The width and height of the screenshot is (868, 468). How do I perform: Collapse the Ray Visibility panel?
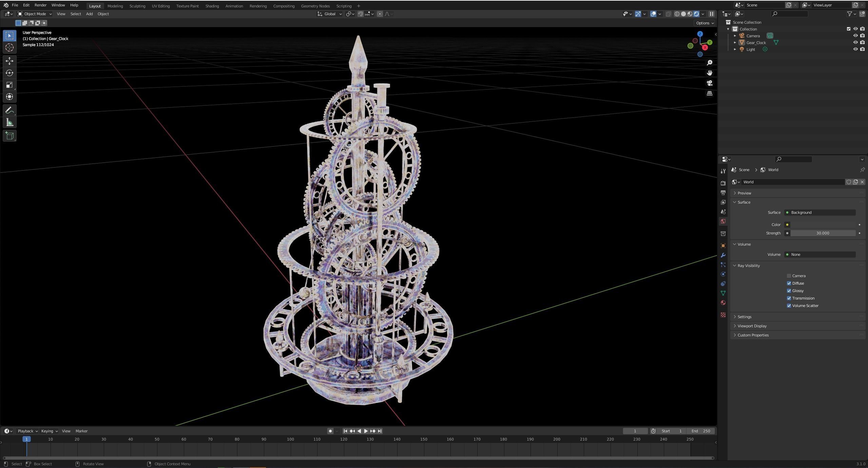797,266
